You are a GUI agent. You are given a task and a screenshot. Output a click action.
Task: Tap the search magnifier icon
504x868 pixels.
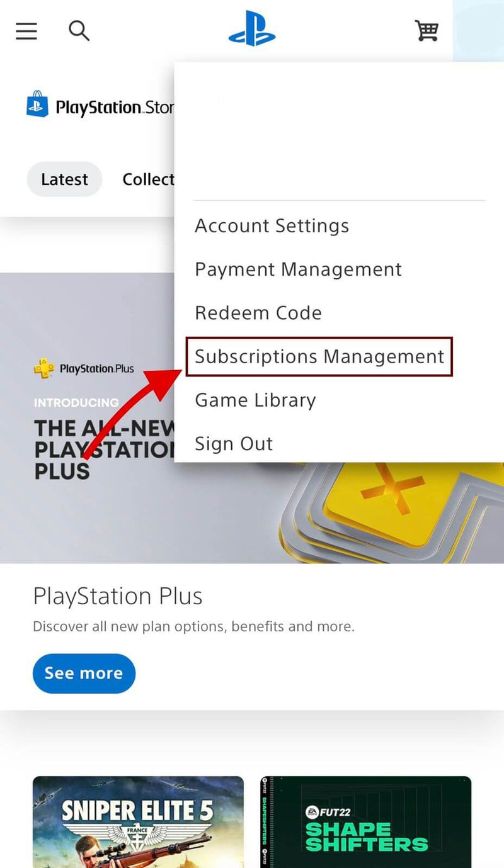[x=79, y=30]
